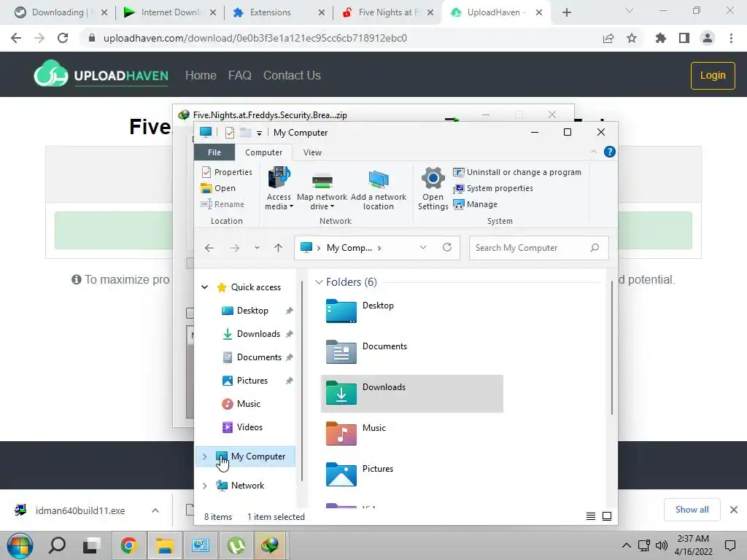Click Map network drive icon

coord(322,181)
